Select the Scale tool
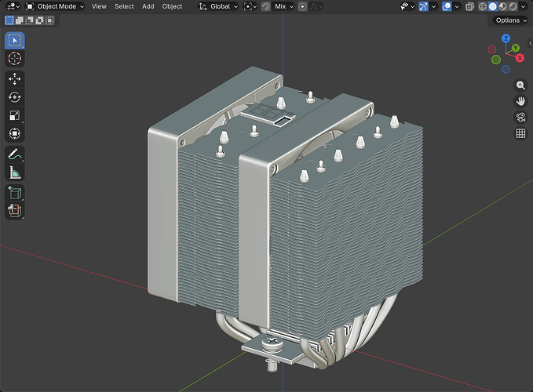 tap(15, 115)
